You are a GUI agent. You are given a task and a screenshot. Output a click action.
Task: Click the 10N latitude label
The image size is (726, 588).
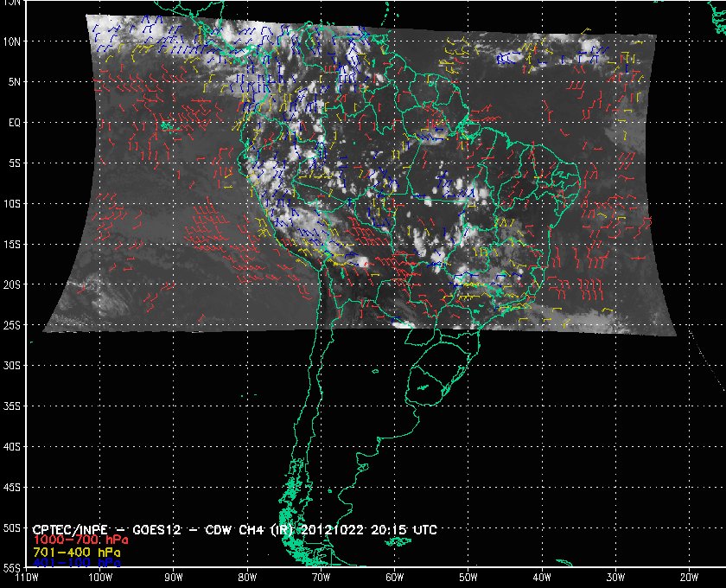coord(12,42)
